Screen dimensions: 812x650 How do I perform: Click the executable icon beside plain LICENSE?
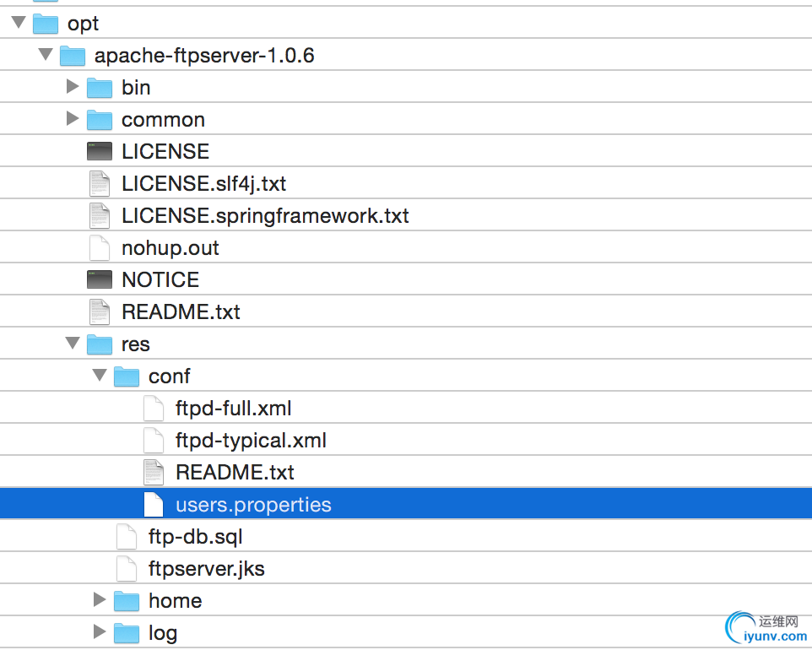[x=100, y=151]
